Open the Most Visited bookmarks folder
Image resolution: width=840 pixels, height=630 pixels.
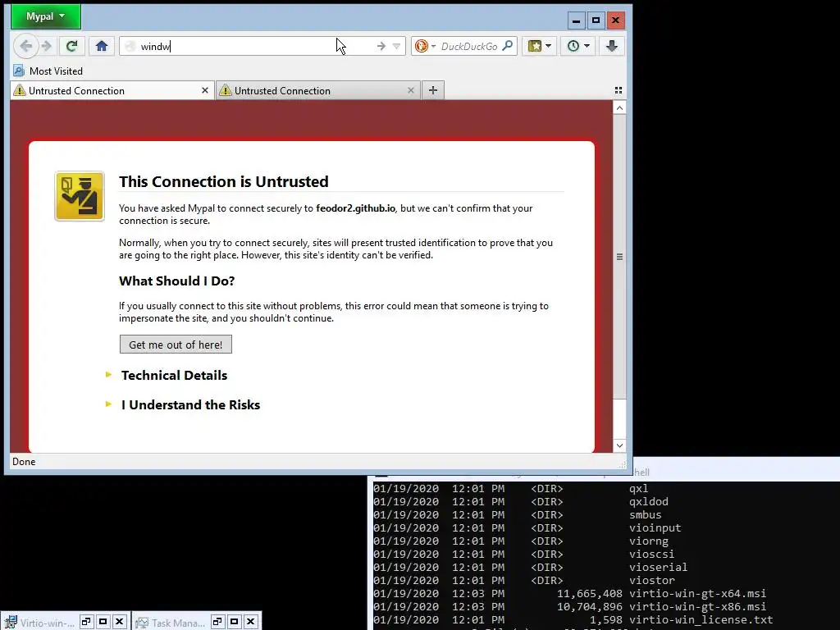pyautogui.click(x=48, y=71)
